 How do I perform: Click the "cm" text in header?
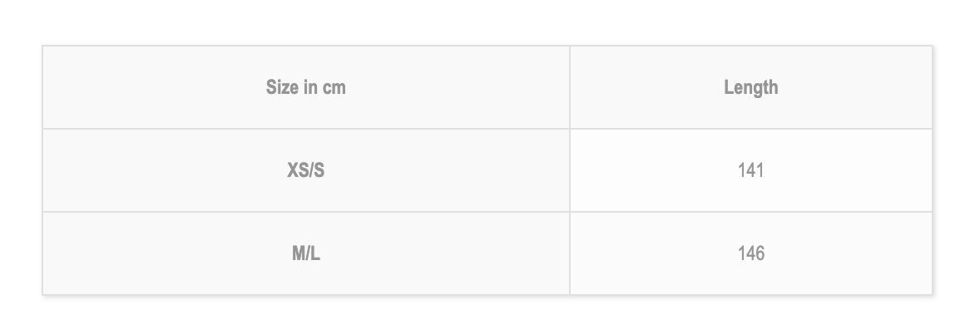click(334, 88)
